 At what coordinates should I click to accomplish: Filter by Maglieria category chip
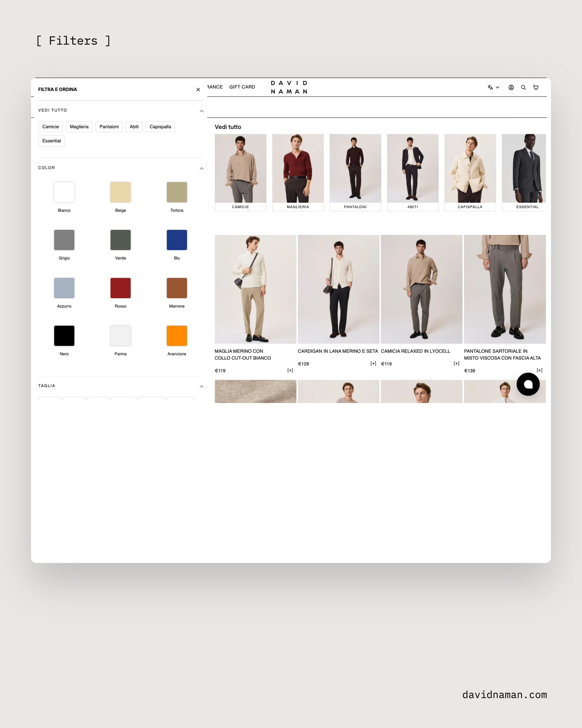click(x=79, y=127)
